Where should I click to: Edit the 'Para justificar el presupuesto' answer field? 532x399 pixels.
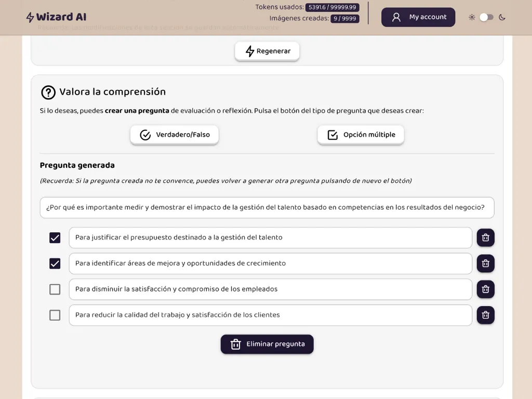(x=270, y=237)
